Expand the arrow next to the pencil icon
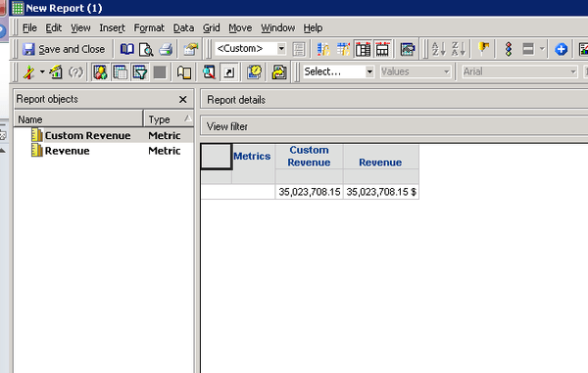Viewport: 588px width, 373px height. [42, 71]
